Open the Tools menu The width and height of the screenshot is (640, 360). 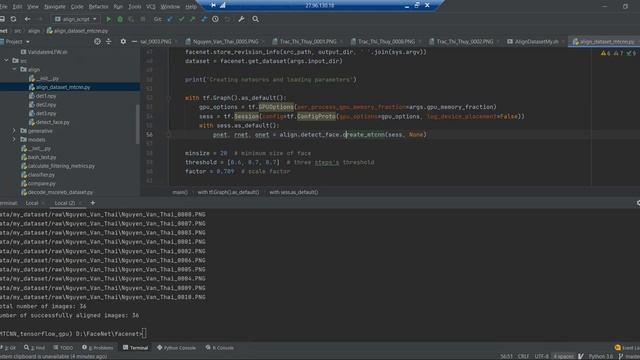click(x=135, y=7)
